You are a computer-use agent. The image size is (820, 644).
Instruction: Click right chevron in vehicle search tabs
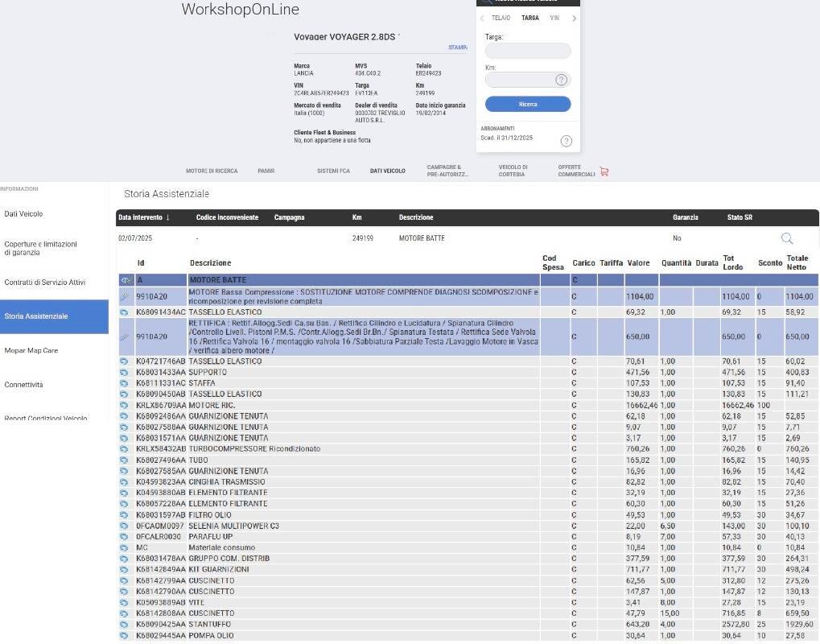574,19
